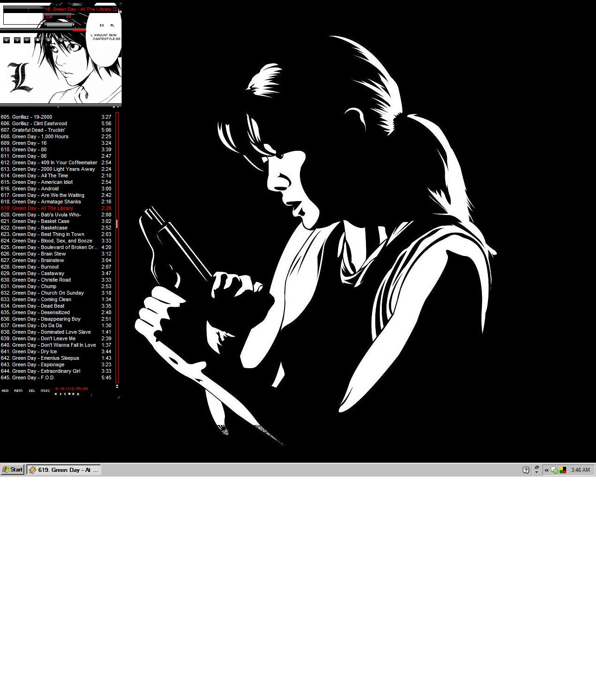Select track 613 2000 Light Years Away

[56, 169]
